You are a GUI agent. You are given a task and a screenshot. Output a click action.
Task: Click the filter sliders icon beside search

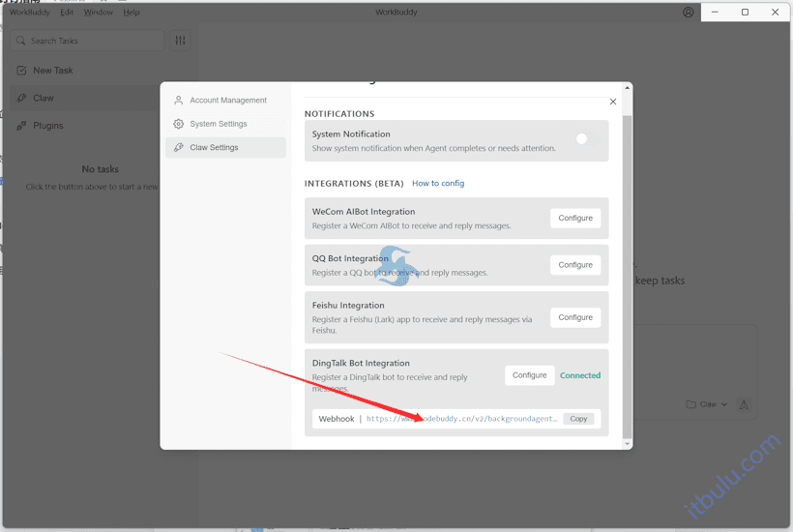(180, 41)
